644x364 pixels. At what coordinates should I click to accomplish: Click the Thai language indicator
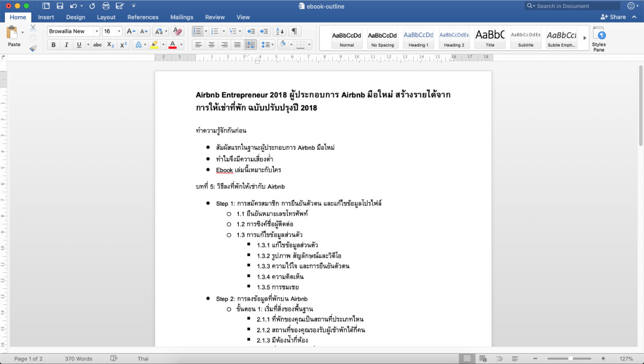point(143,359)
